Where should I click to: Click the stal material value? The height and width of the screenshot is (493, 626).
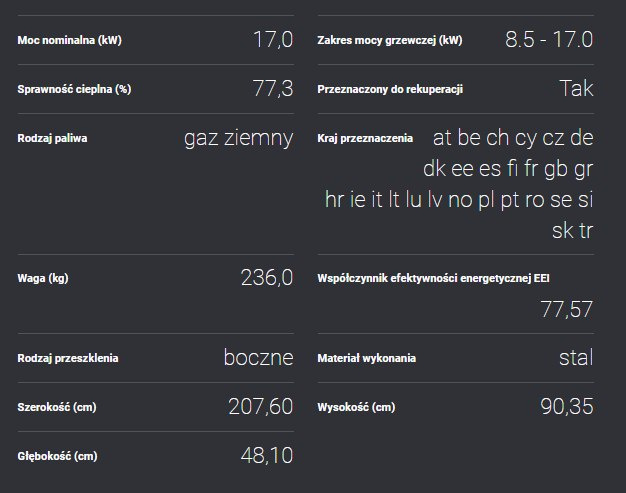576,357
